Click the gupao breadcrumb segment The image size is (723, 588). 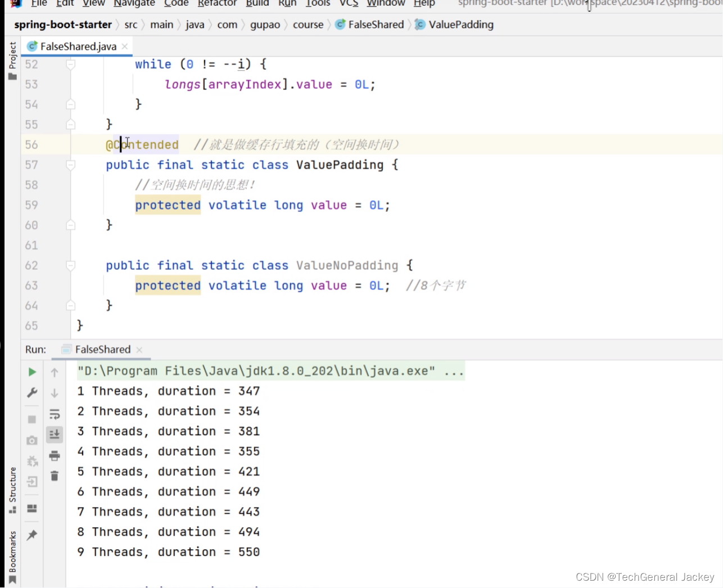coord(265,25)
